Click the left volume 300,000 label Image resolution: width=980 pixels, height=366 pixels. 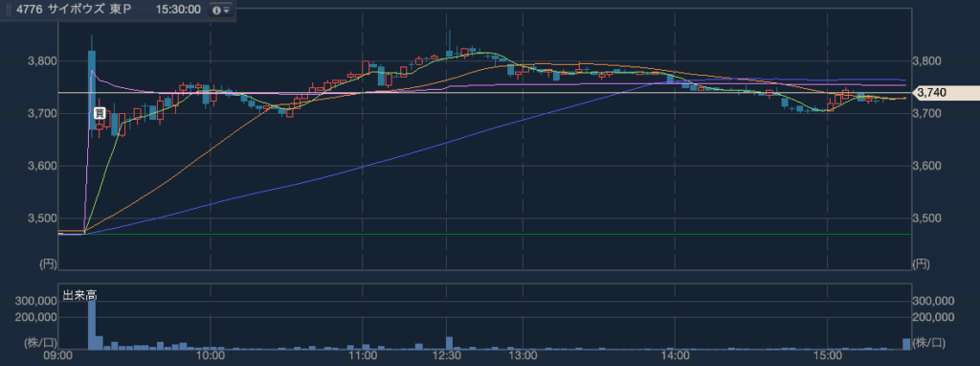click(37, 302)
